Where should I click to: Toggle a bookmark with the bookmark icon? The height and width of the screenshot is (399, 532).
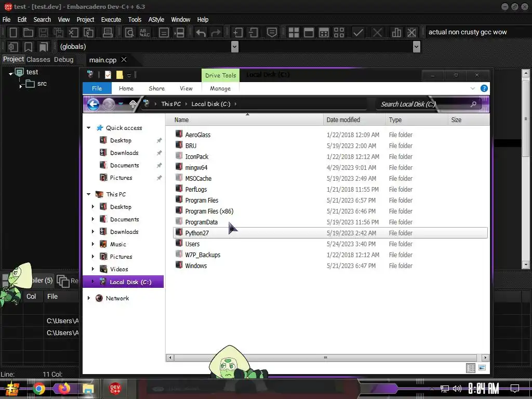(x=28, y=47)
